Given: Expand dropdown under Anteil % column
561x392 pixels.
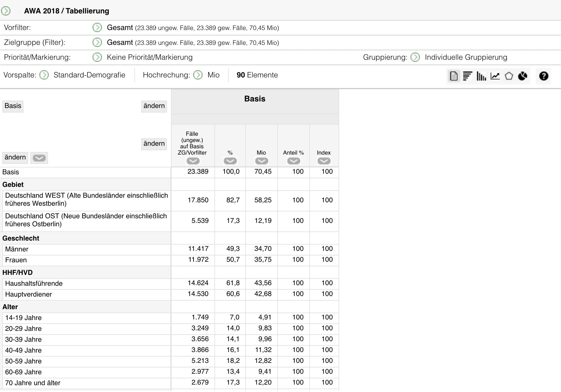Looking at the screenshot, I should 294,161.
